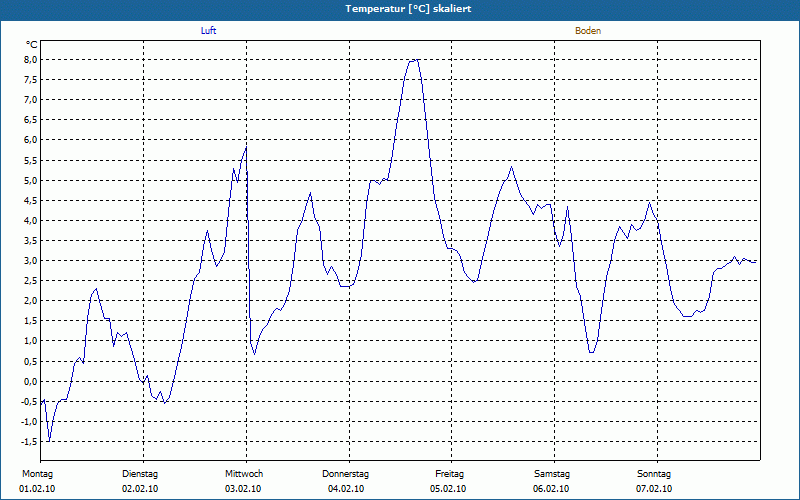800x500 pixels.
Task: Click the 'Dienstag' day label
Action: (x=140, y=474)
